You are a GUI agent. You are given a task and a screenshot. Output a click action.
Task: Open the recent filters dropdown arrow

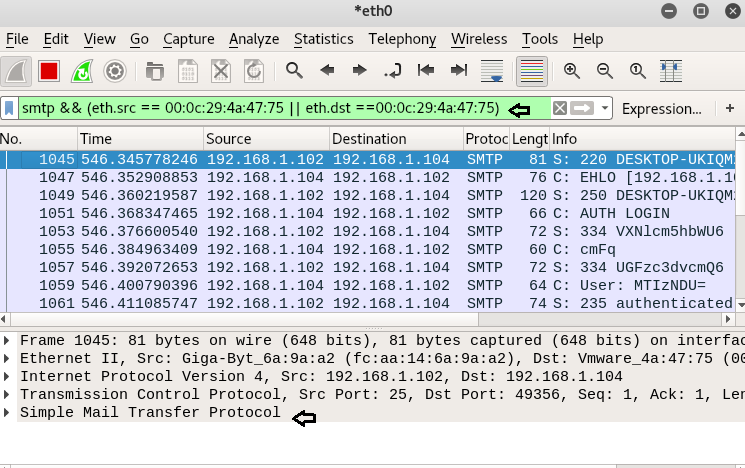(604, 108)
